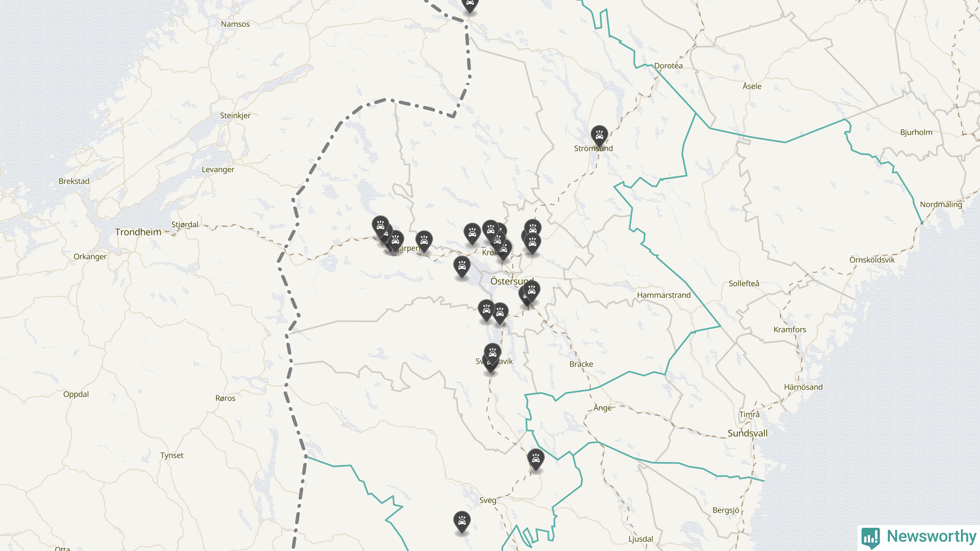Image resolution: width=980 pixels, height=551 pixels.
Task: Click the car marker above Strömsund
Action: pos(599,136)
